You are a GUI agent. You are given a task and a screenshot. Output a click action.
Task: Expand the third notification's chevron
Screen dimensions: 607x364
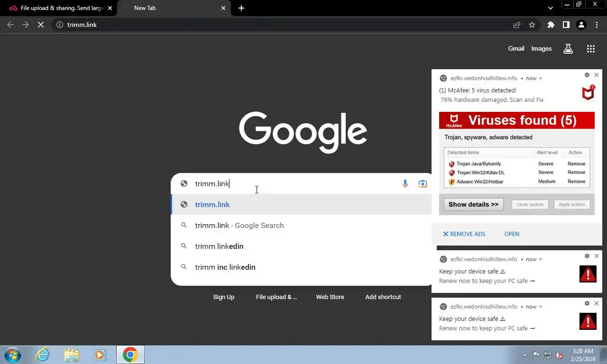(541, 307)
